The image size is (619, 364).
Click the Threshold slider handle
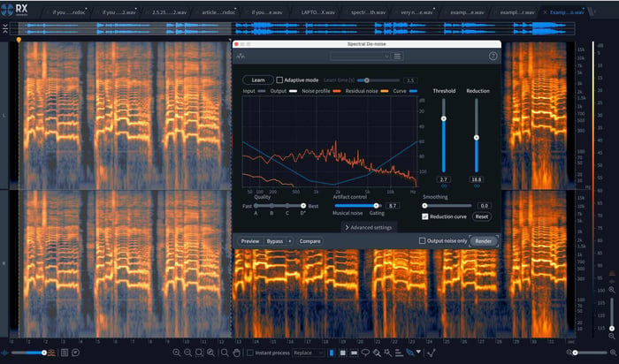tap(444, 118)
